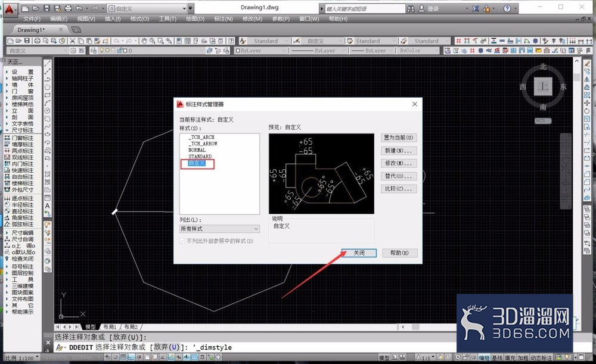Image resolution: width=596 pixels, height=364 pixels.
Task: Select the Polygon tool in draw toolbar
Action: (x=48, y=87)
